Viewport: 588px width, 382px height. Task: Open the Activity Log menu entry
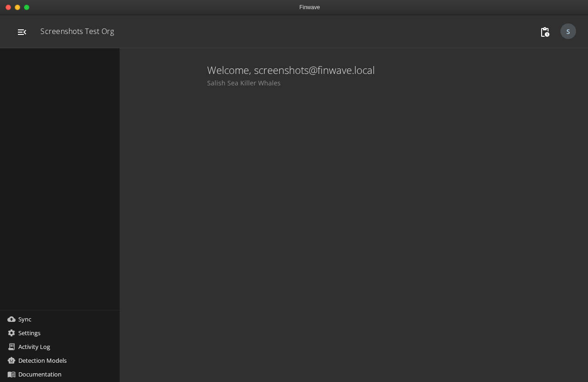tap(60, 347)
